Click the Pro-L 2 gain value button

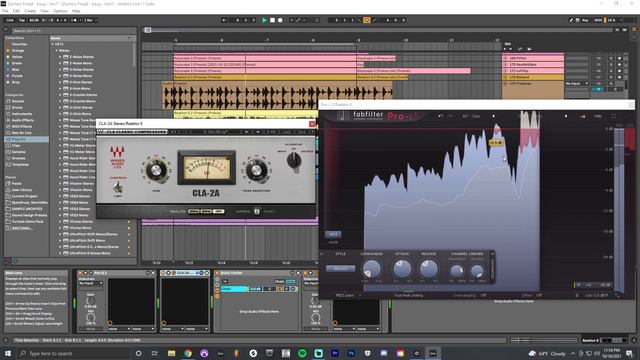pyautogui.click(x=333, y=234)
